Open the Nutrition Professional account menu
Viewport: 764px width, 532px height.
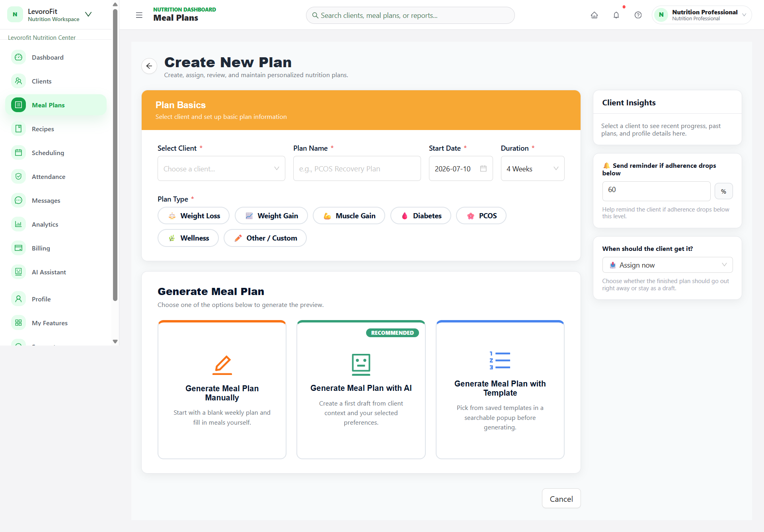pos(701,15)
